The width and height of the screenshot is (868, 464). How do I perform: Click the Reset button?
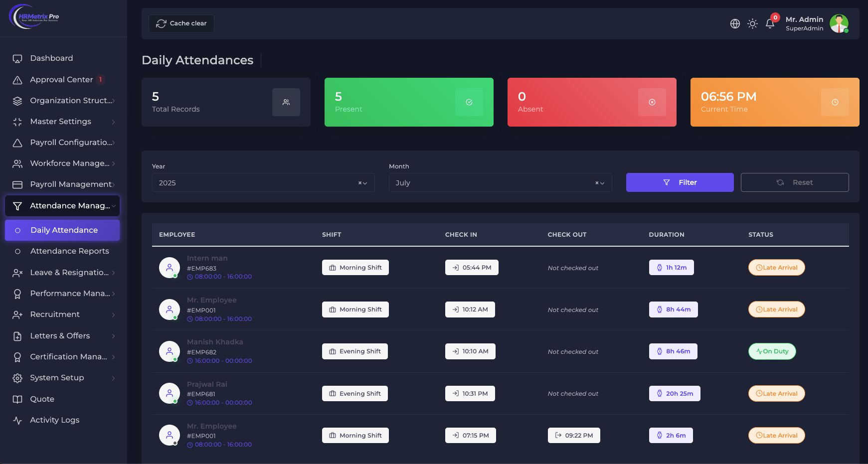click(795, 182)
